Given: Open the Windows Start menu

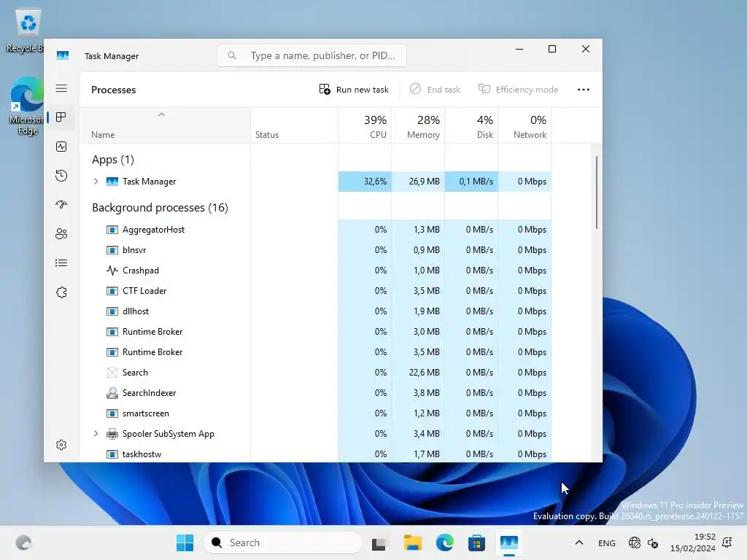Looking at the screenshot, I should (x=185, y=542).
